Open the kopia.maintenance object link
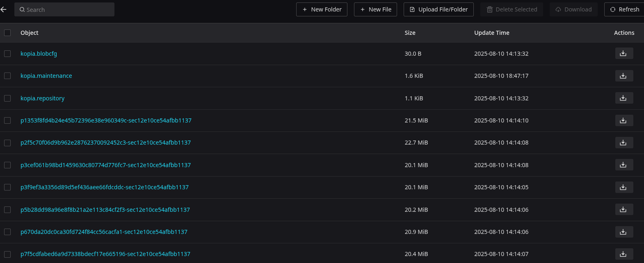644x263 pixels. click(46, 76)
